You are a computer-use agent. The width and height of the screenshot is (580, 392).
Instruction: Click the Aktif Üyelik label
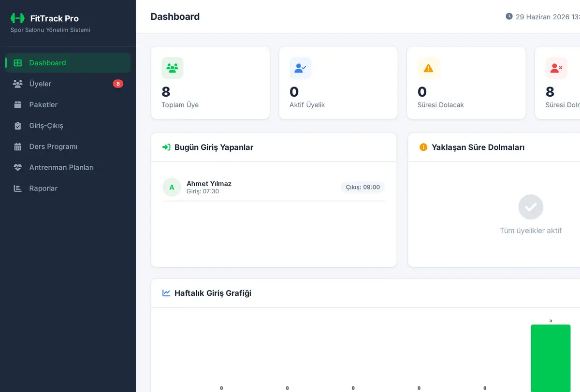307,105
